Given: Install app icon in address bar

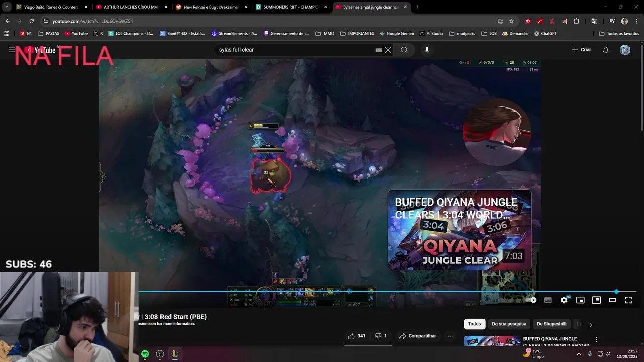Looking at the screenshot, I should (x=500, y=21).
